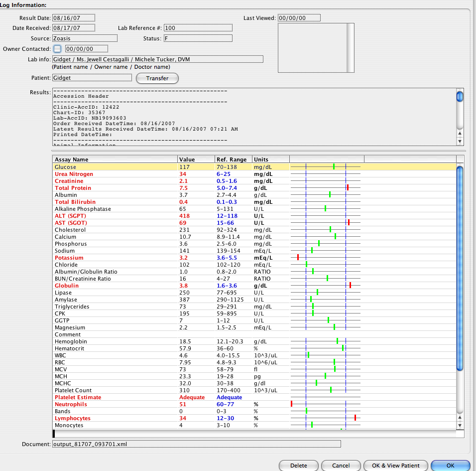The height and width of the screenshot is (471, 476).
Task: Select the Amylase row
Action: point(254,300)
